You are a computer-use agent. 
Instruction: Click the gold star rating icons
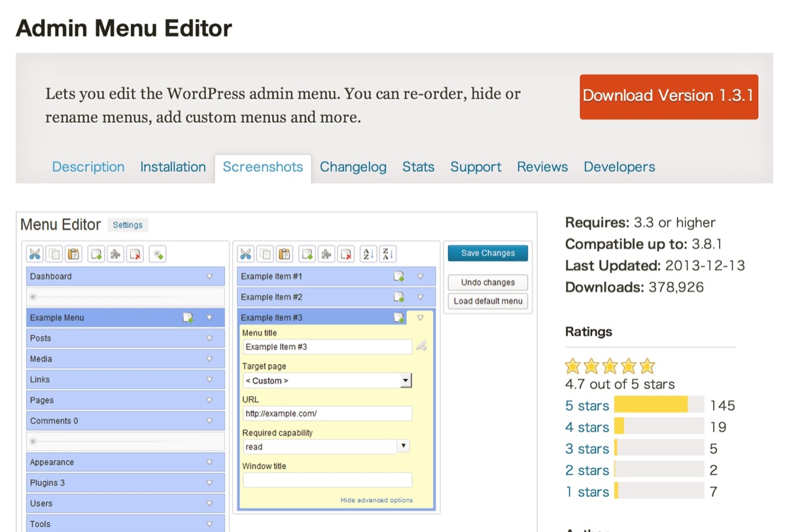point(610,366)
